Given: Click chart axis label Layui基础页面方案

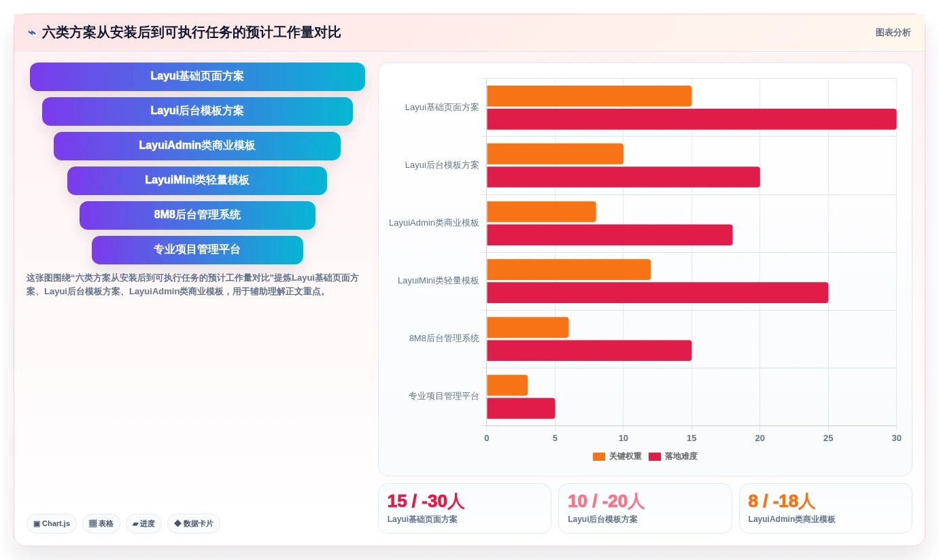Looking at the screenshot, I should (442, 107).
